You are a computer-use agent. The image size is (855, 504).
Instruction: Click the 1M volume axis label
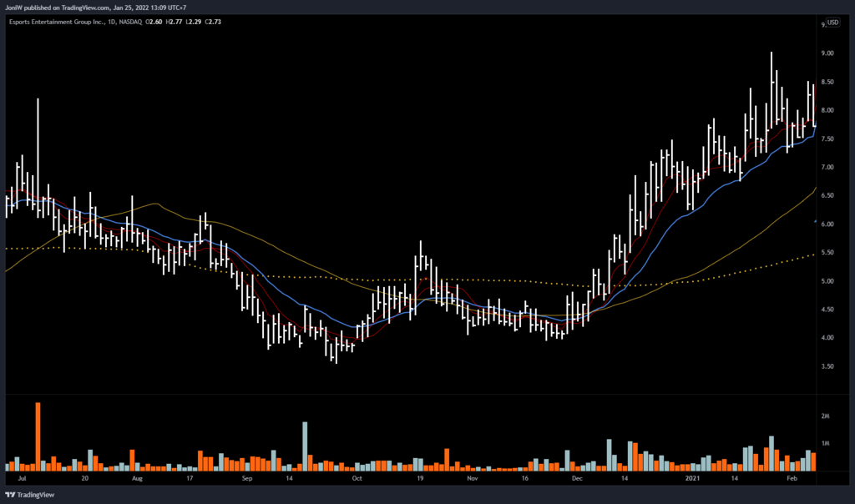click(x=827, y=443)
